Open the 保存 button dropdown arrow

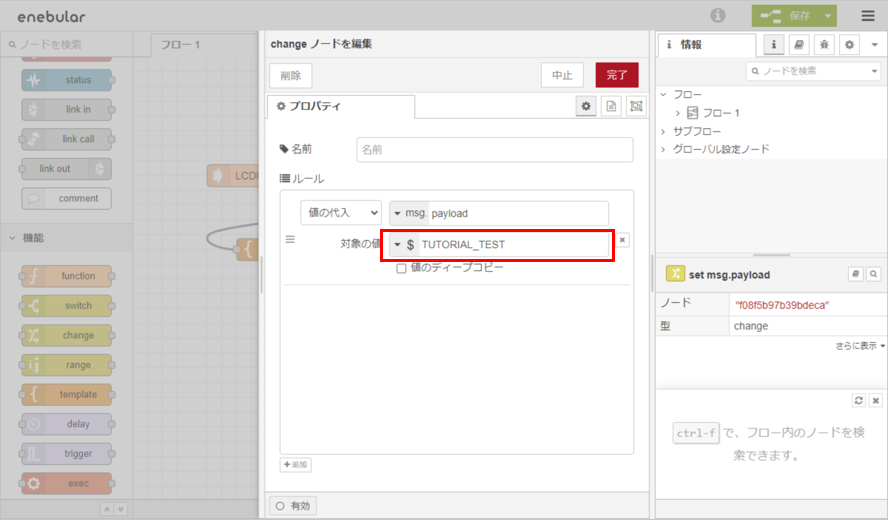pos(829,16)
